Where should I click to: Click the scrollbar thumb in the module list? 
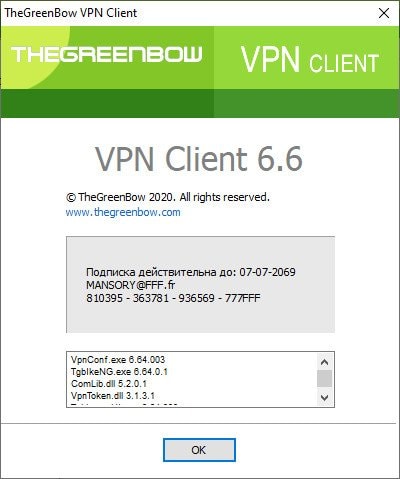pyautogui.click(x=324, y=378)
